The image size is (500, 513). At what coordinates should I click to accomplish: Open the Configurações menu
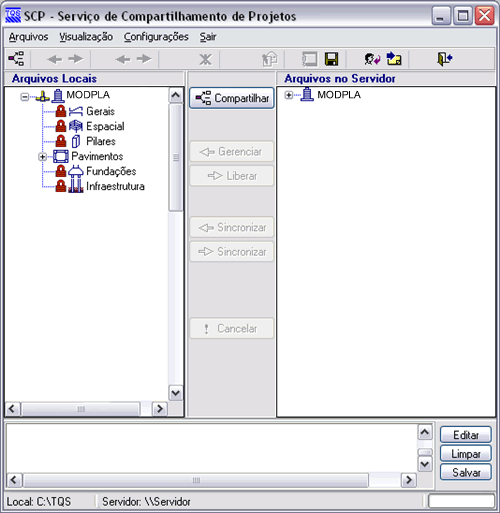(x=156, y=37)
